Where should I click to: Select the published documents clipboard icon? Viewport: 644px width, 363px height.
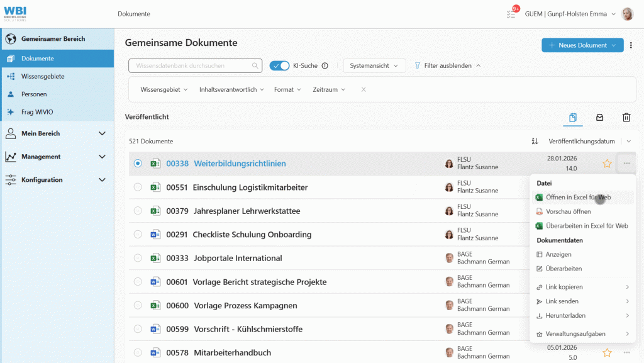pyautogui.click(x=573, y=118)
